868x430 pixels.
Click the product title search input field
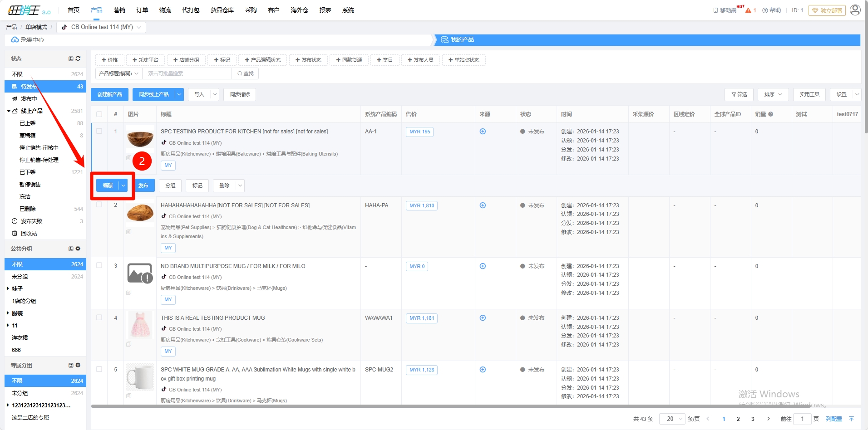click(x=187, y=73)
